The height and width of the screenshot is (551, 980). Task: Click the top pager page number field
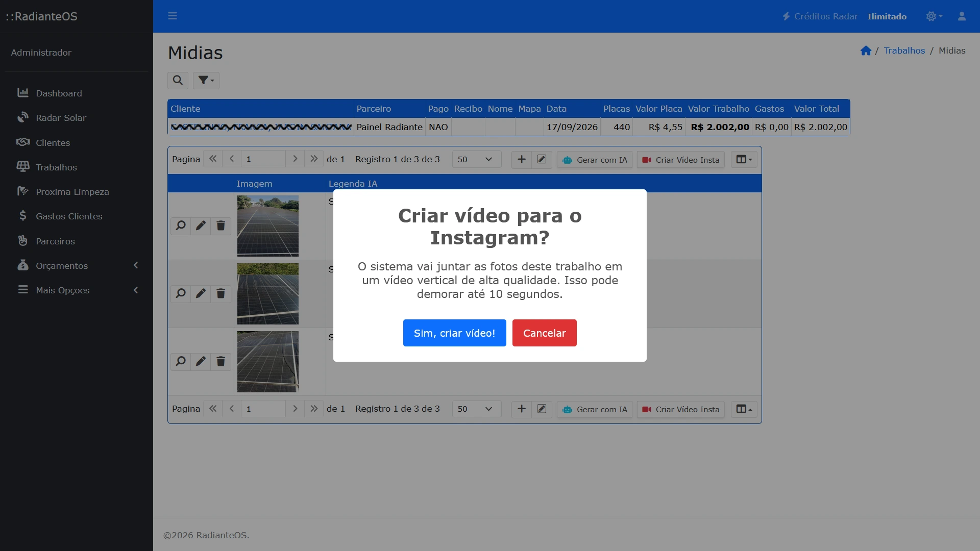(x=263, y=159)
